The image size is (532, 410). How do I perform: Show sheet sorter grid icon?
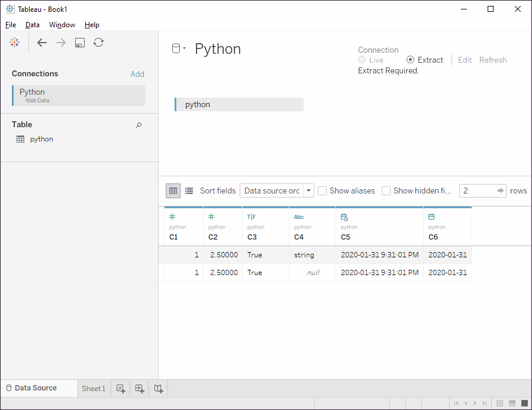(500, 403)
